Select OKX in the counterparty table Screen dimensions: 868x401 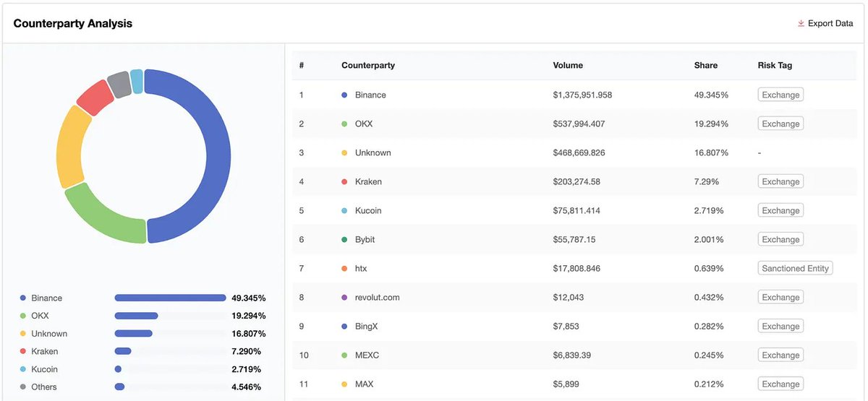tap(364, 124)
